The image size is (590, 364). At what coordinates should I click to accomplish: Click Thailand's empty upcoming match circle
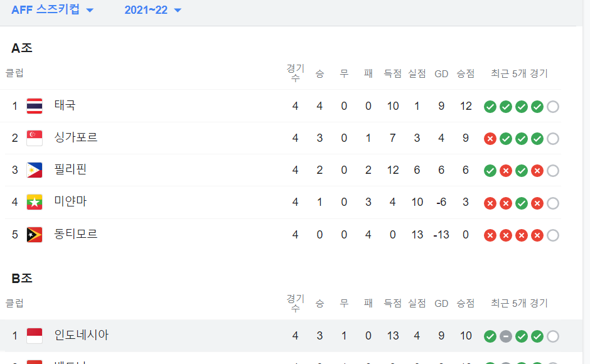553,107
